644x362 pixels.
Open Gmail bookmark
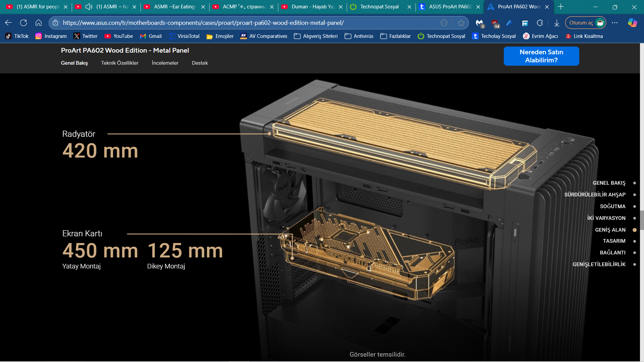(151, 36)
